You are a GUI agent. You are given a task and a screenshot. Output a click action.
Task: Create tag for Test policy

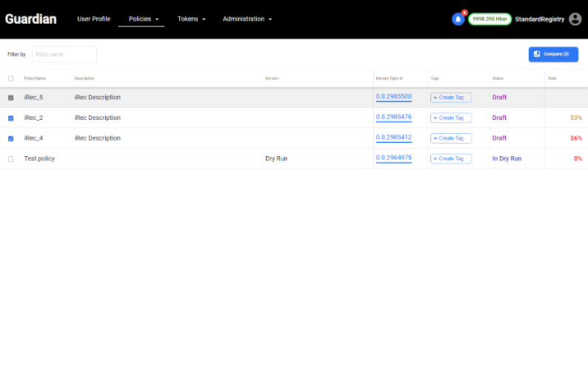pos(451,158)
